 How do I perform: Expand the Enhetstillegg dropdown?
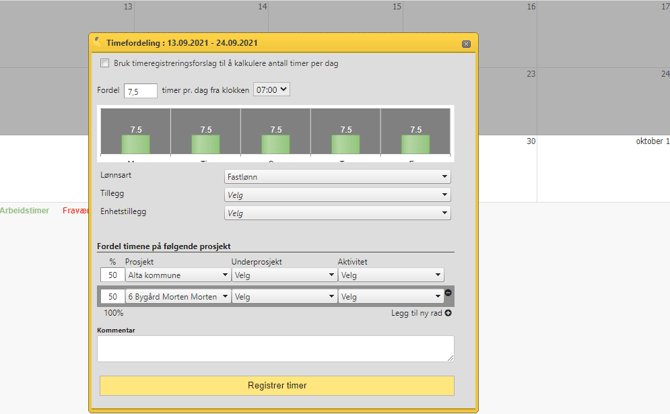click(337, 213)
